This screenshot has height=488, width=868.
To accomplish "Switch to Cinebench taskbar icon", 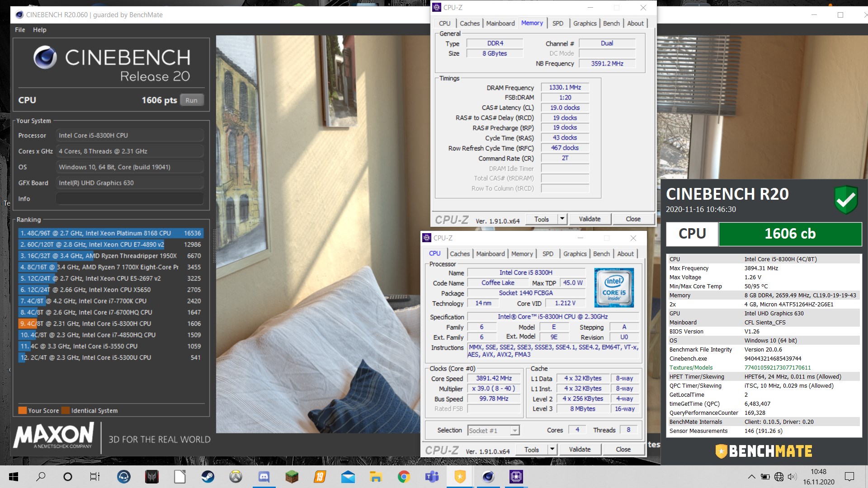I will (488, 477).
